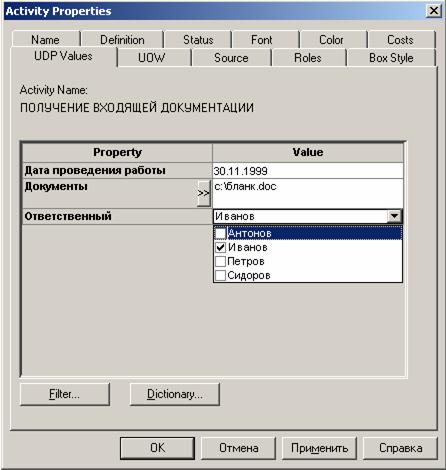The width and height of the screenshot is (446, 470).
Task: Edit the date value 30.11.1999
Action: click(x=308, y=171)
